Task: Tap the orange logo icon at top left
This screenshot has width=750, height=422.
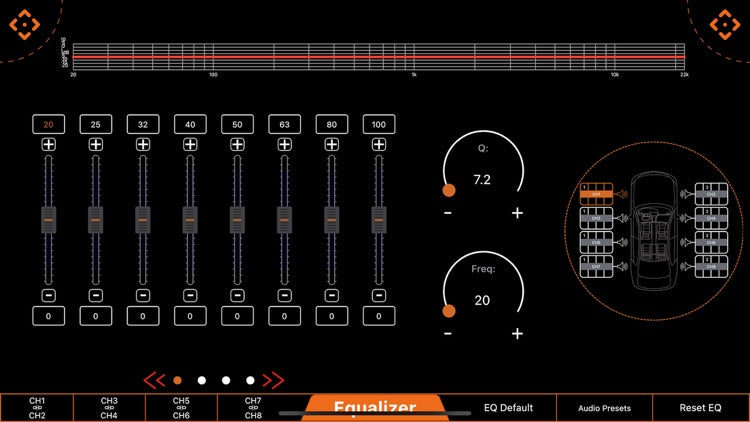Action: [x=24, y=24]
